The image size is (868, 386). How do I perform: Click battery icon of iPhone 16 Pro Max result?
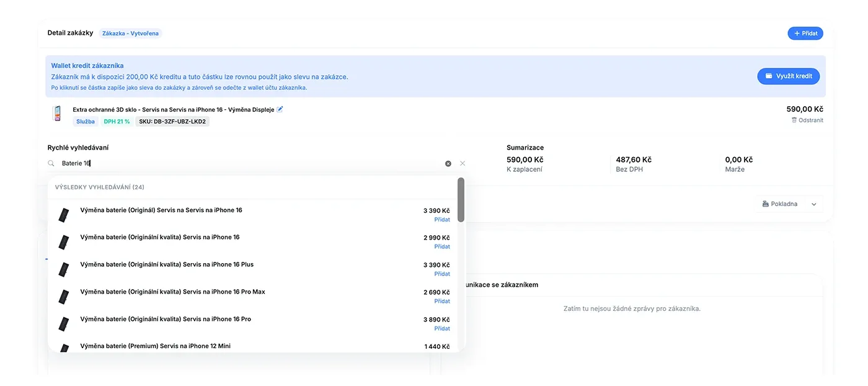(63, 297)
